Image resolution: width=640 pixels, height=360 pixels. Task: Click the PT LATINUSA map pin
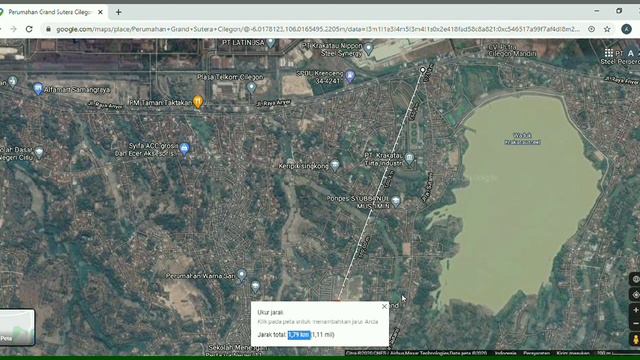(x=270, y=42)
